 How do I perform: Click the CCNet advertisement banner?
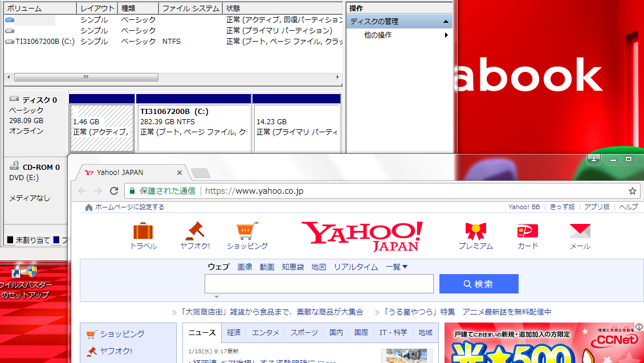click(x=544, y=343)
